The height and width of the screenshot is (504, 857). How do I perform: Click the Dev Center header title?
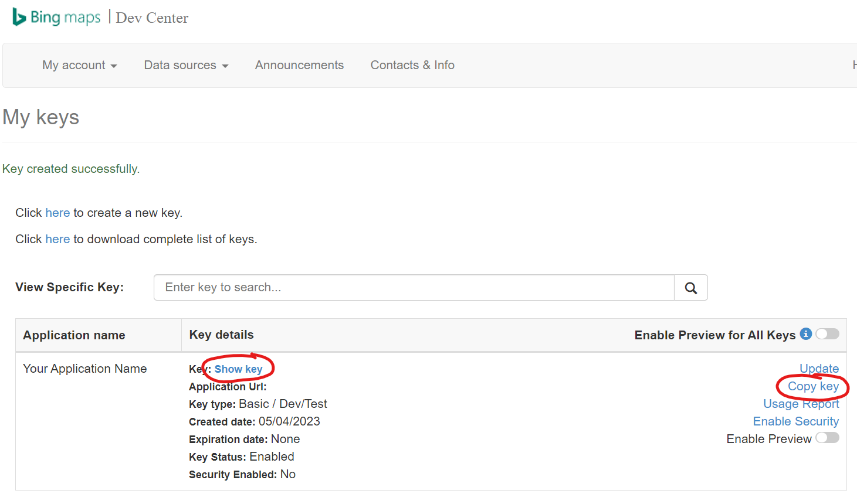[152, 18]
